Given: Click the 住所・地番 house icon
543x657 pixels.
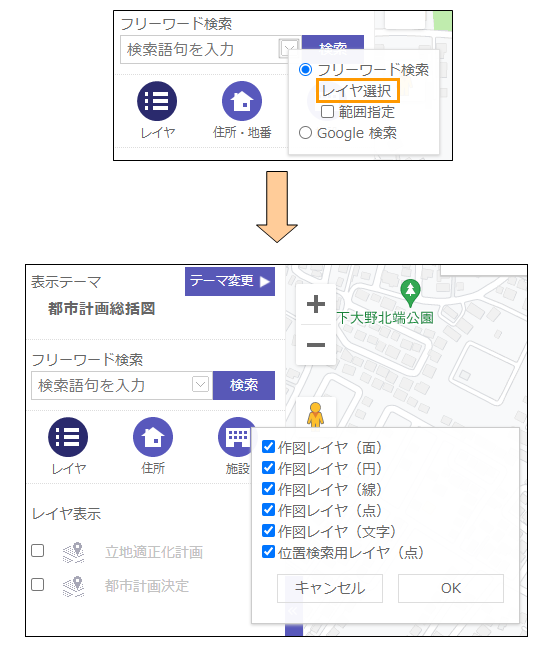Looking at the screenshot, I should [x=242, y=101].
